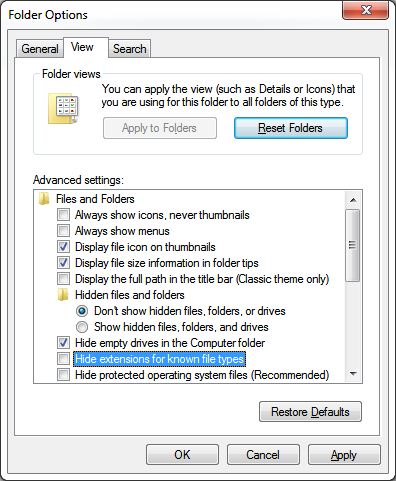Uncheck Display file icon on thumbnails
The image size is (396, 481).
click(63, 247)
